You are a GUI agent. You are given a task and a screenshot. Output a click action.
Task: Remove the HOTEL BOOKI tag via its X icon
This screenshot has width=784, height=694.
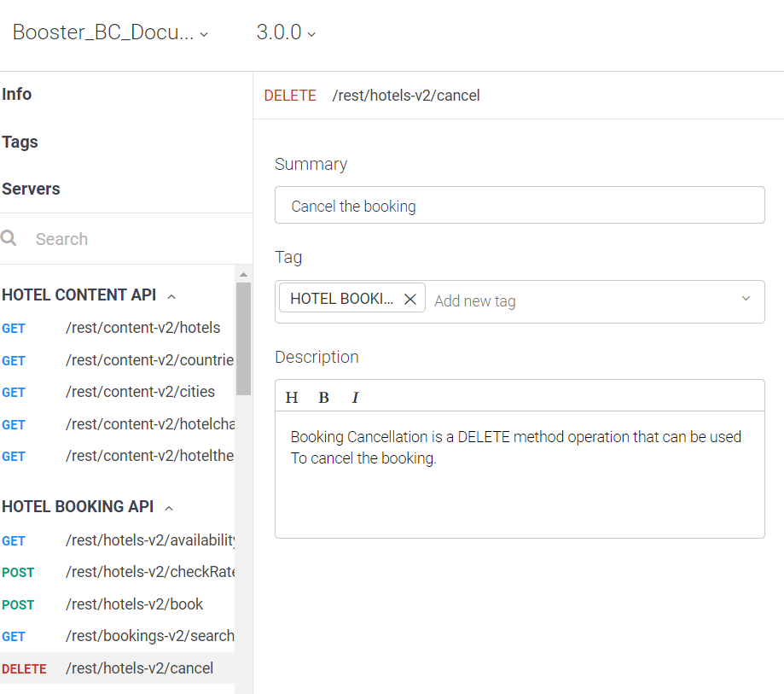pos(409,298)
